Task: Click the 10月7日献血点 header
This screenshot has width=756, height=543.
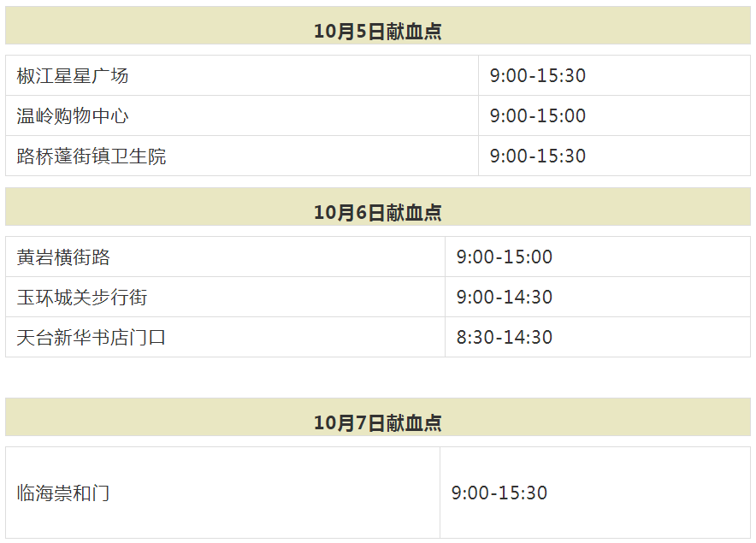Action: pyautogui.click(x=378, y=417)
